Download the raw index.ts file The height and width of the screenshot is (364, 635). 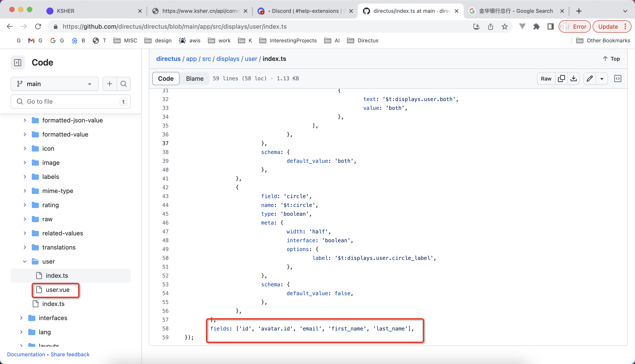coord(574,78)
